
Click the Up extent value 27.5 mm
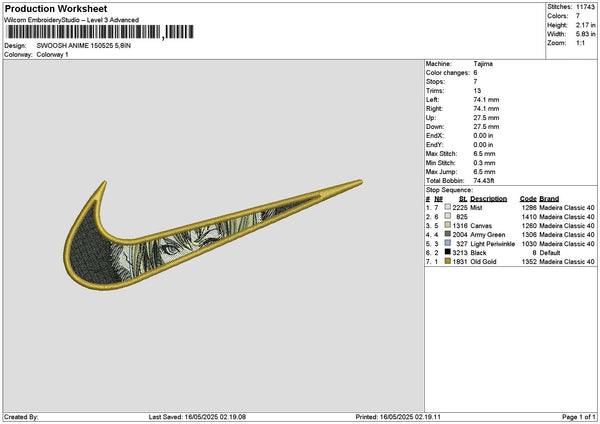coord(486,118)
